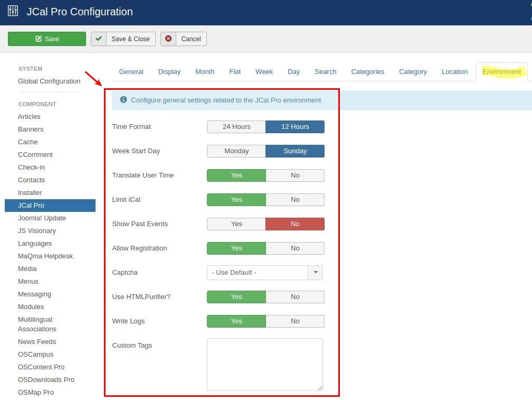
Task: Enable Allow Registration with Yes
Action: [236, 248]
